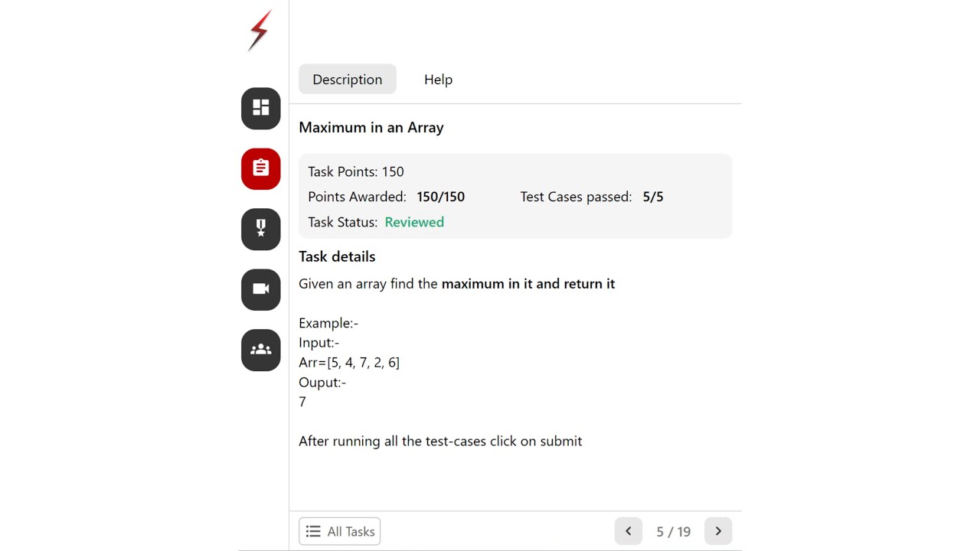Click the 5 / 19 task counter
Image resolution: width=980 pixels, height=551 pixels.
pyautogui.click(x=674, y=532)
